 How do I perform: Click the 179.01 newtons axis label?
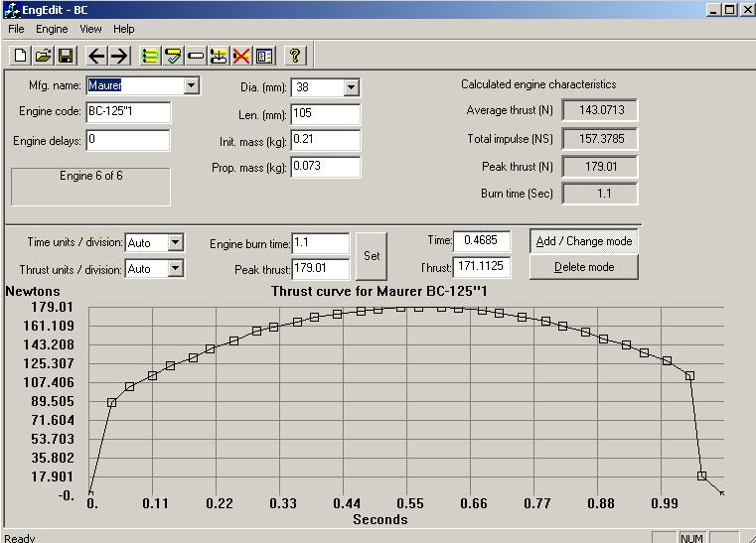click(52, 307)
